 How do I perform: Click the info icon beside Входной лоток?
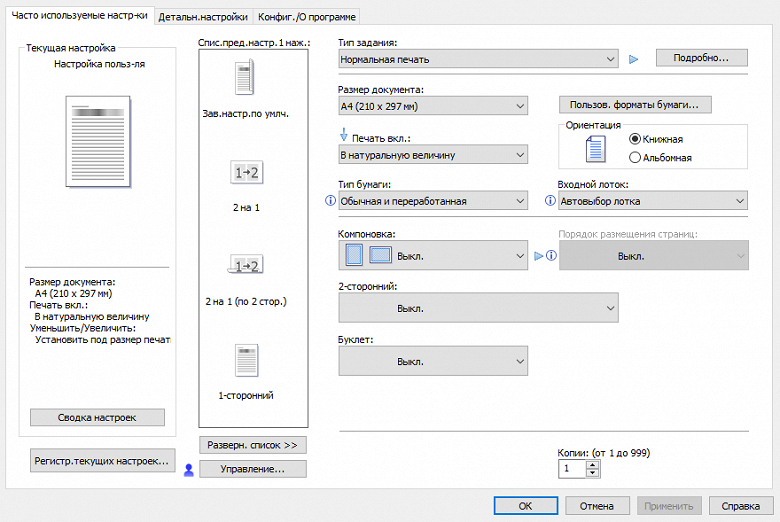tap(550, 201)
